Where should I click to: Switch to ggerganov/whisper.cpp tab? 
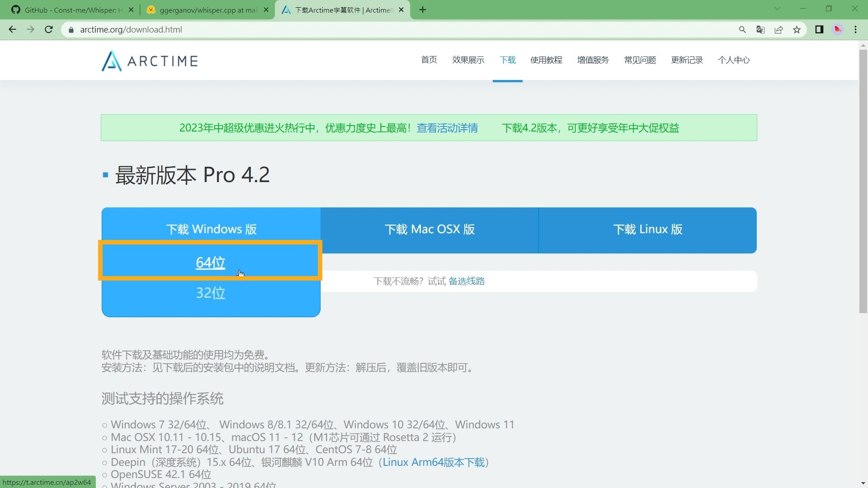[208, 10]
